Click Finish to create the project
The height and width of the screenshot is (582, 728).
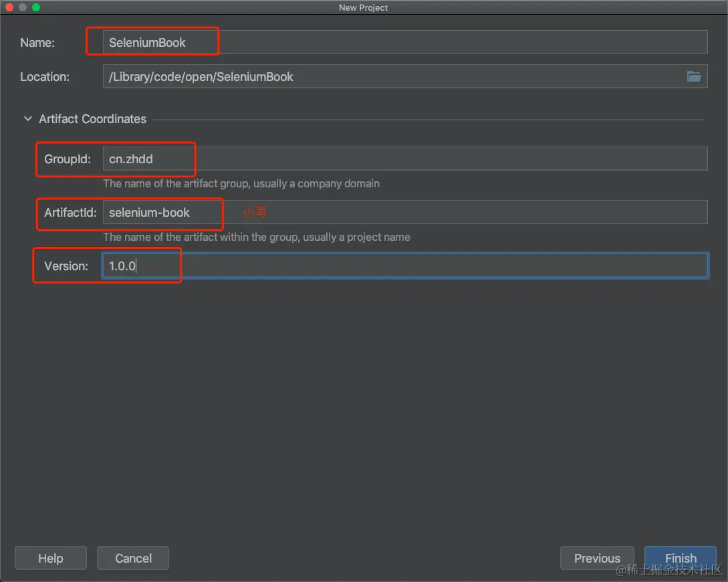pos(681,558)
